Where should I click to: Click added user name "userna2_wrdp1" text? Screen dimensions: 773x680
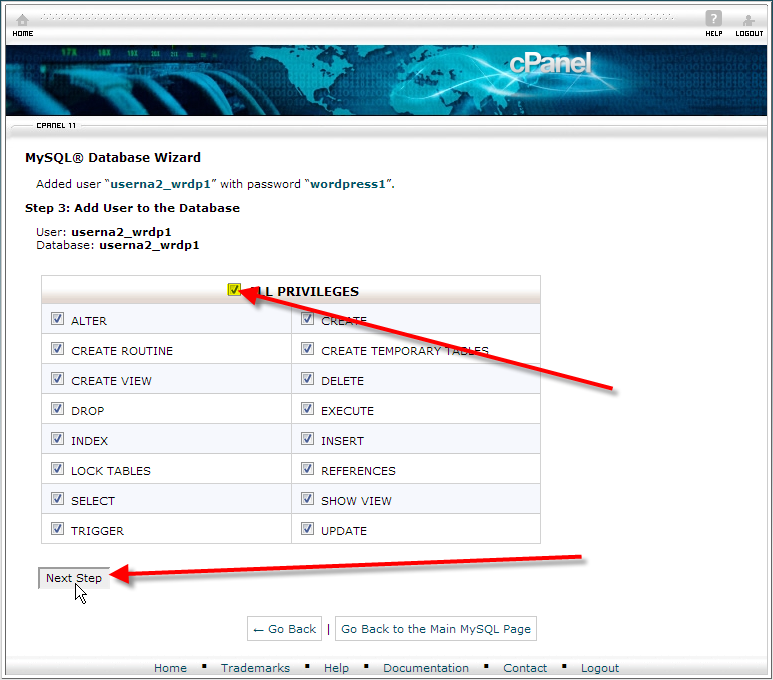pyautogui.click(x=160, y=184)
